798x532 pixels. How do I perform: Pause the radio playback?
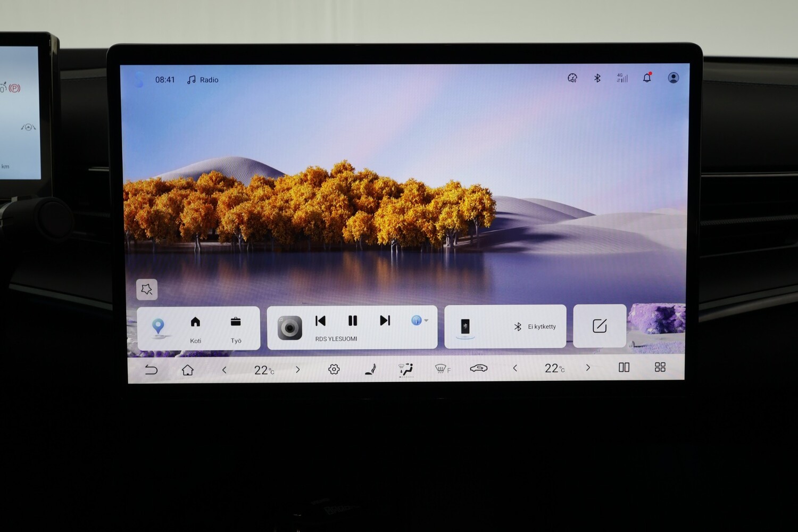352,321
